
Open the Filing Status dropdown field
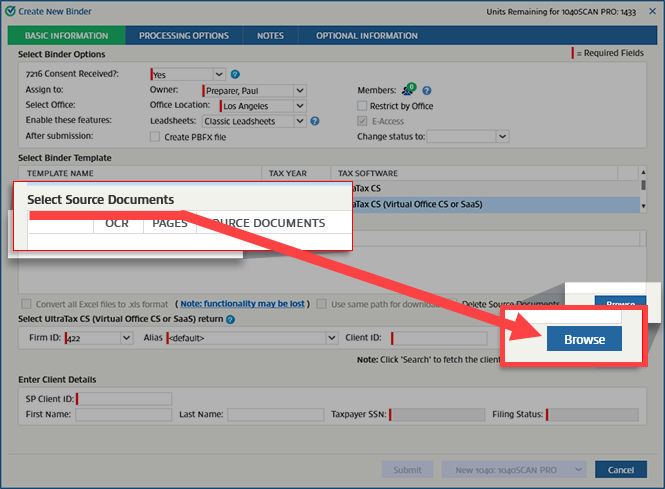tap(592, 414)
